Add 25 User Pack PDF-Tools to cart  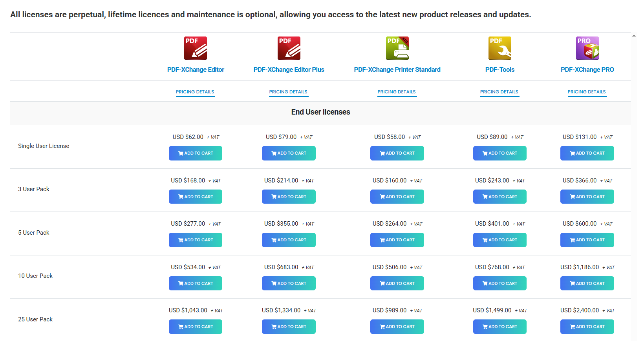pos(499,326)
